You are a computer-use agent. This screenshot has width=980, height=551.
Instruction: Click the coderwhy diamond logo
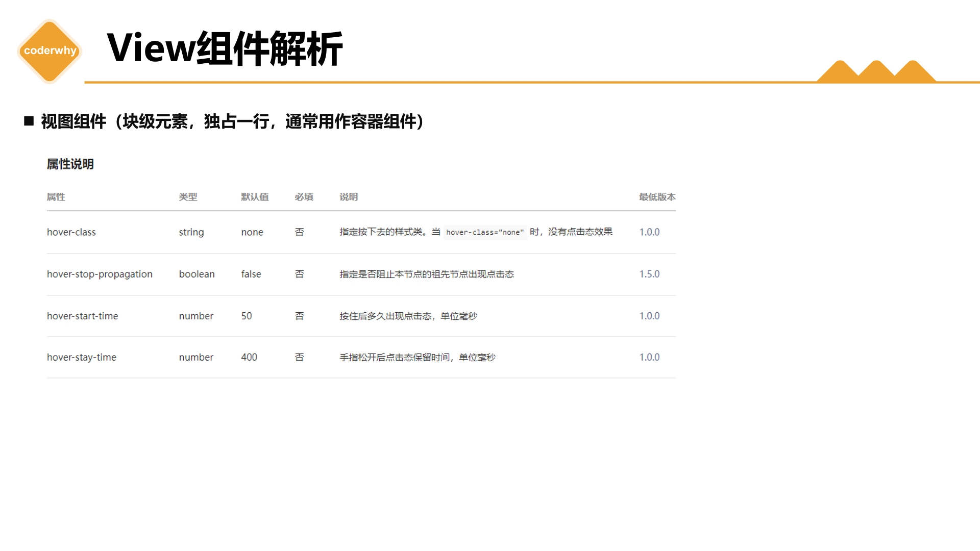click(x=50, y=51)
